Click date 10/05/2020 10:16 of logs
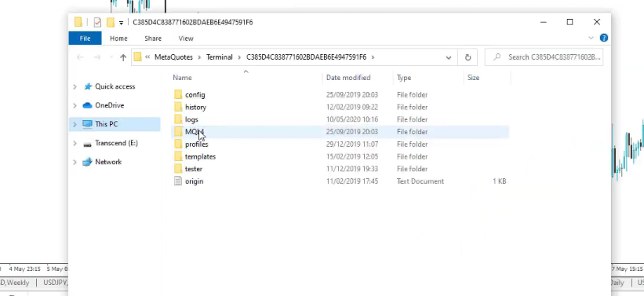 point(352,119)
